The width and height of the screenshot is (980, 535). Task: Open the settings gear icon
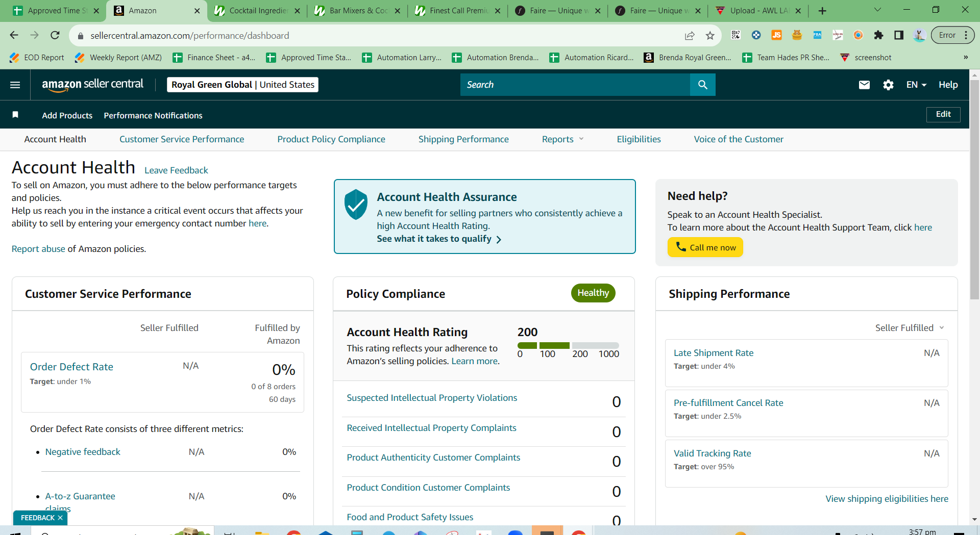[x=888, y=85]
